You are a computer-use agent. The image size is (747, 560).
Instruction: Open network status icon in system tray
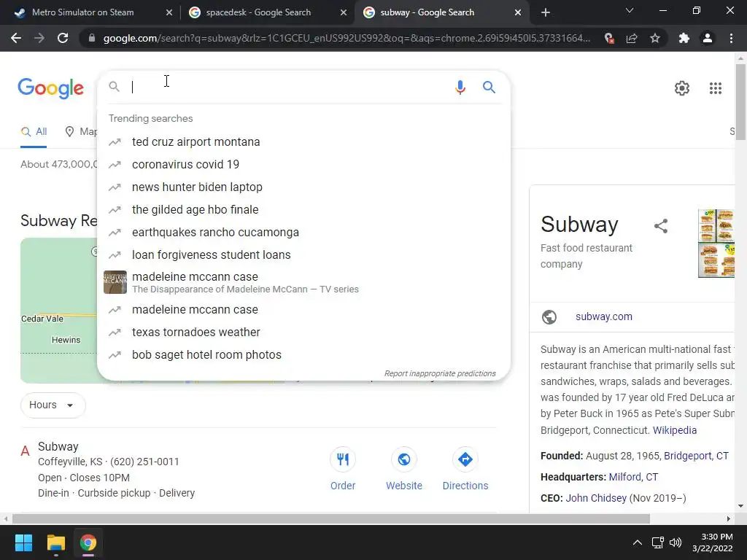pyautogui.click(x=658, y=542)
